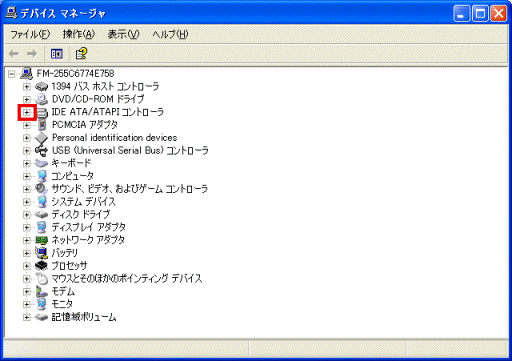The height and width of the screenshot is (361, 512).
Task: Select the FM-255C6774E758 computer name
Action: [x=75, y=73]
